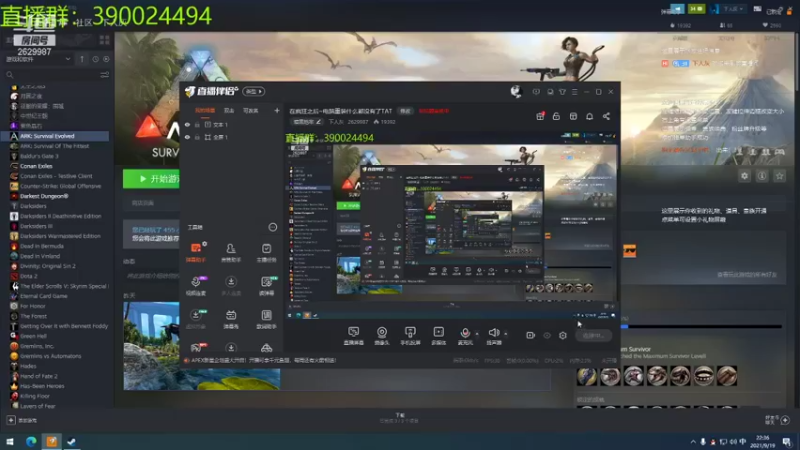Open the info icon on ARK page

coord(762,176)
